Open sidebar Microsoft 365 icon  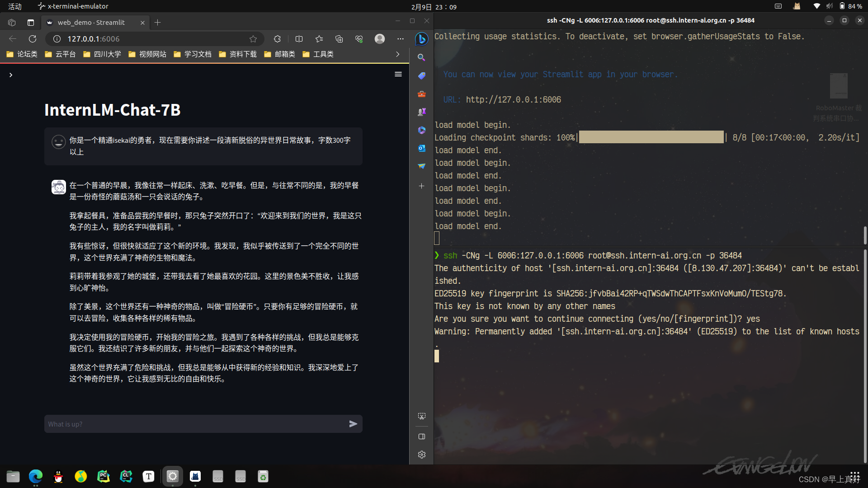421,130
